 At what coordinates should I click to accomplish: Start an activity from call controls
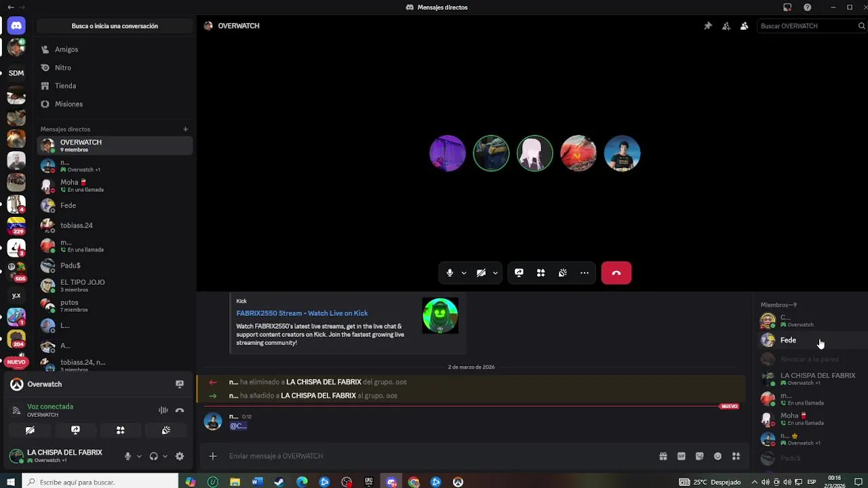click(x=540, y=272)
